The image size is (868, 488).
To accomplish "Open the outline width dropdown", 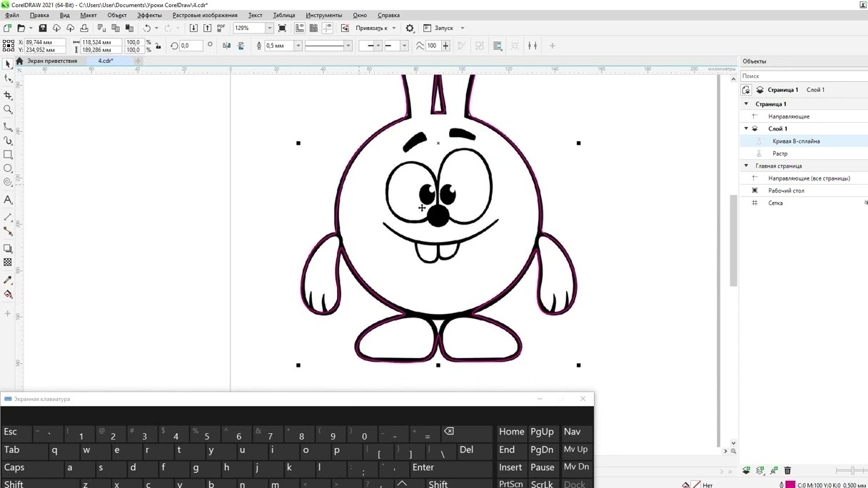I will (x=298, y=46).
